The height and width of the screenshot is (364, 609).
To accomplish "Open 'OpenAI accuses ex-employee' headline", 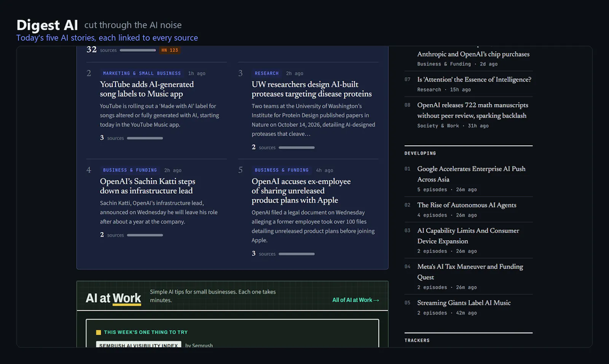I will [x=301, y=191].
